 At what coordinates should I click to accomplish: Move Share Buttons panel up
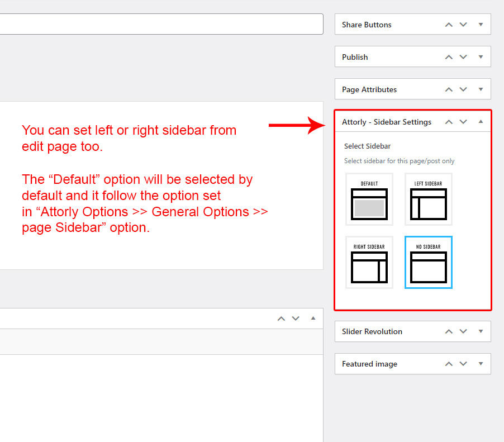pyautogui.click(x=449, y=25)
